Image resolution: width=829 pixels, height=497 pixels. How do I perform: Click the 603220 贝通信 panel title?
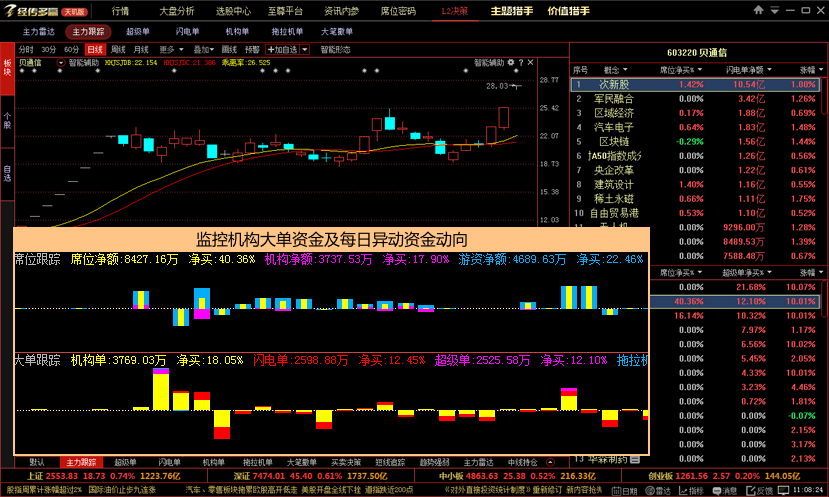point(697,53)
